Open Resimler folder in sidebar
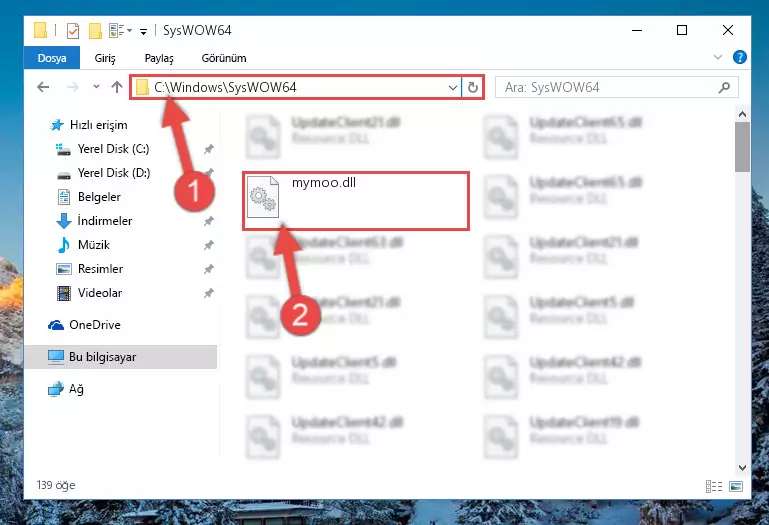This screenshot has width=769, height=525. coord(100,269)
